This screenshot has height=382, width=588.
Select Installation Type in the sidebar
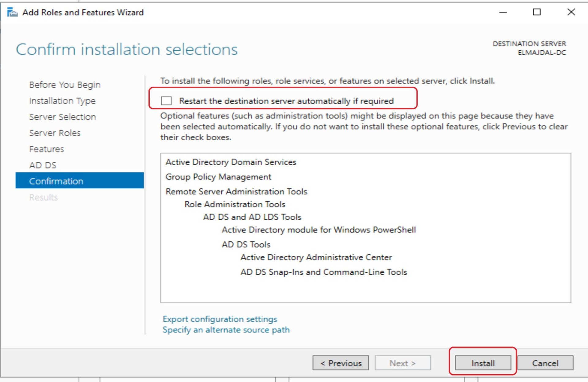[x=62, y=101]
